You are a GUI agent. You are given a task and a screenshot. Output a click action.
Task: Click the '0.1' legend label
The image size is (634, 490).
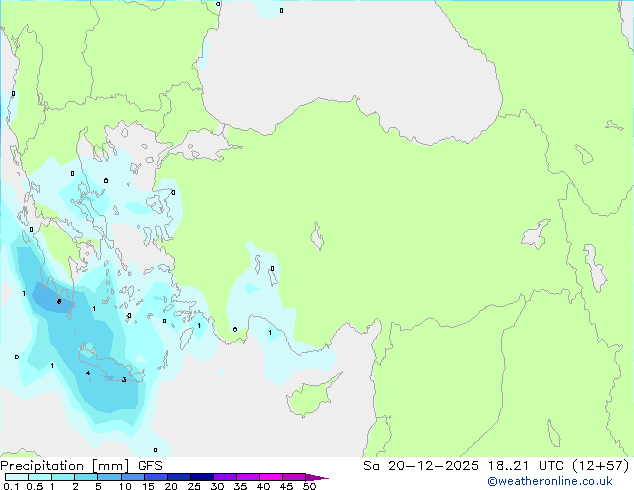tap(12, 486)
